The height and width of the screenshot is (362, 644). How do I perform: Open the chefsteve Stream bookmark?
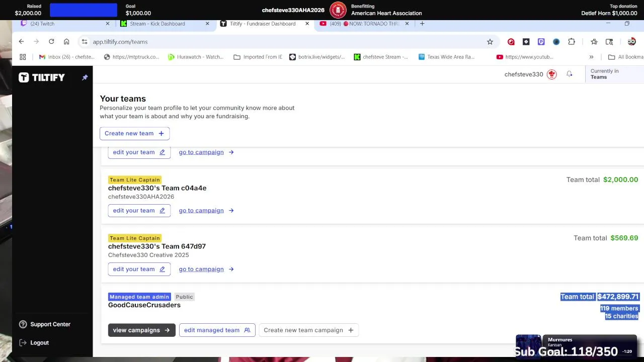tap(381, 57)
